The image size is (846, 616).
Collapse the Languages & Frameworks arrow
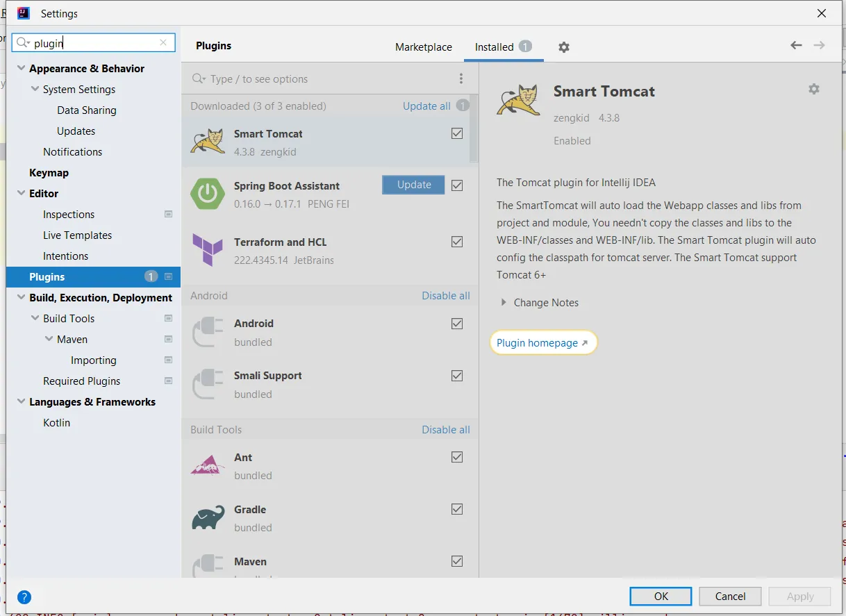pyautogui.click(x=21, y=401)
